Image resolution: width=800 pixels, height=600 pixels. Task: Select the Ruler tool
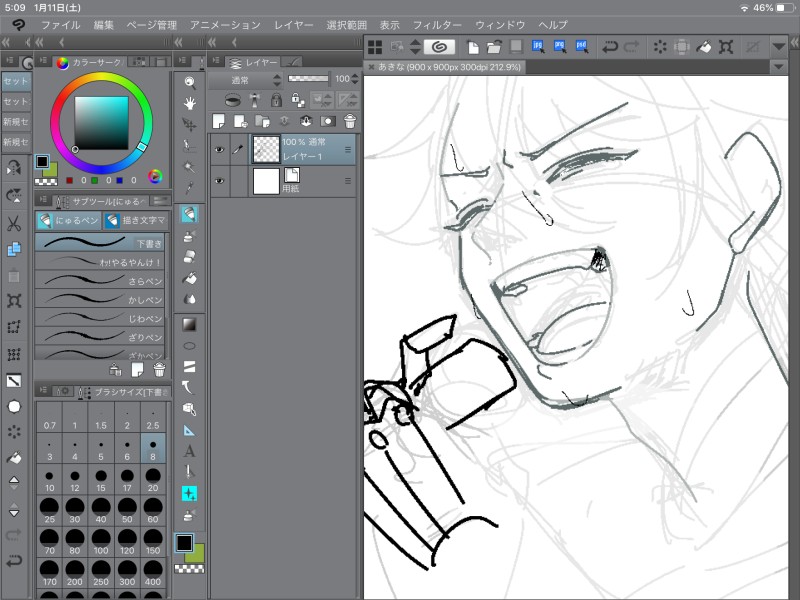189,430
